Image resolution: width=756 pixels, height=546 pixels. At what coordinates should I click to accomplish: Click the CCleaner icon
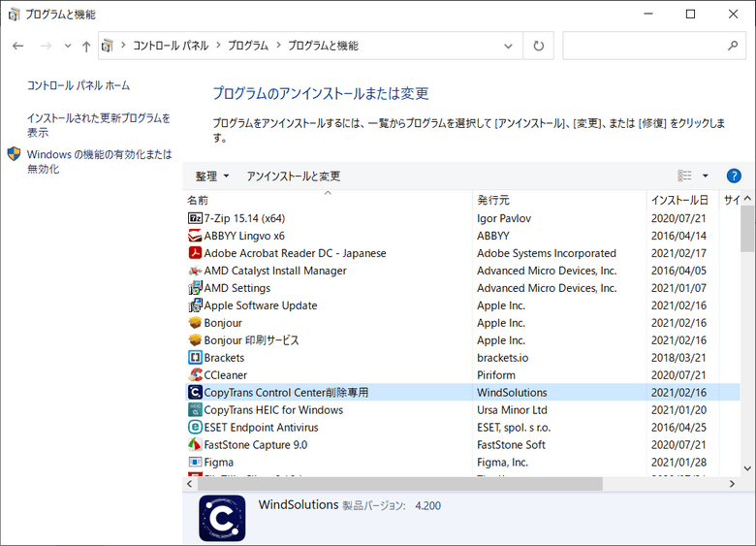tap(195, 374)
